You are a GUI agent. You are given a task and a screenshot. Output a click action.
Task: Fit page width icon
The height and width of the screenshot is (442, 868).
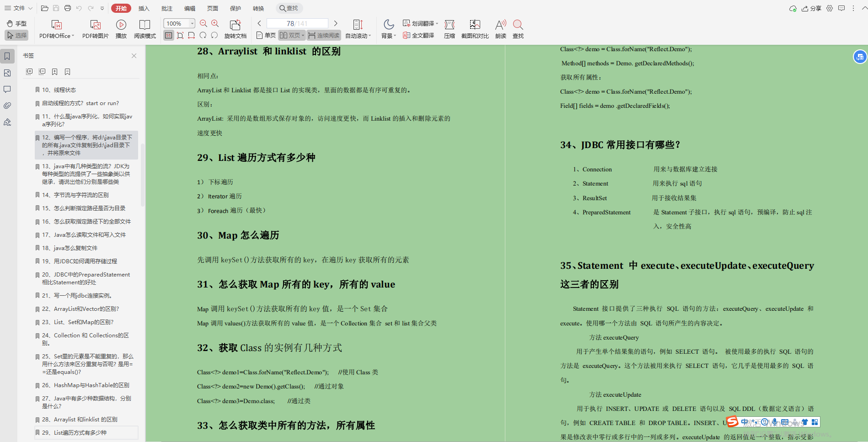[x=191, y=35]
